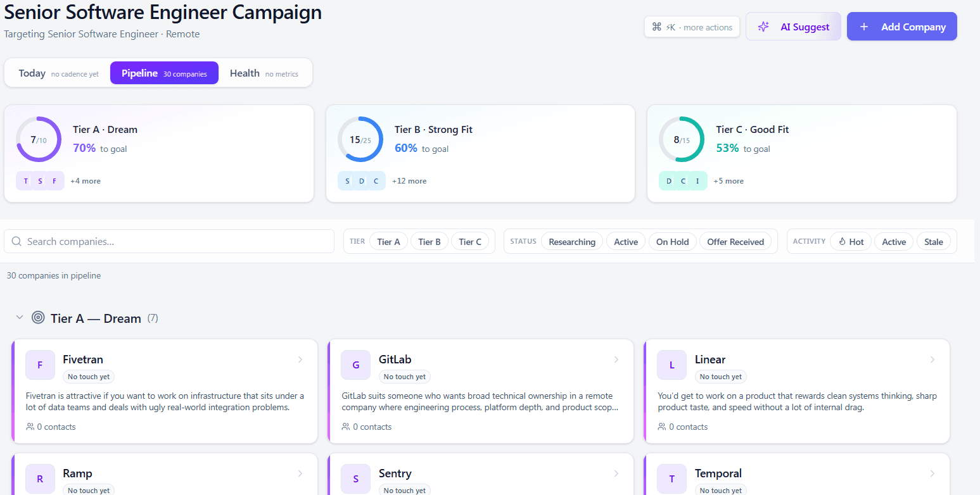Click "Targeting Senior Software Engineer · Remote" subtitle
Image resolution: width=980 pixels, height=495 pixels.
click(102, 34)
